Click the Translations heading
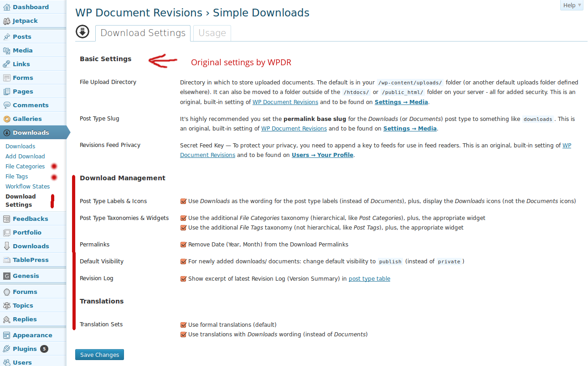This screenshot has height=366, width=588. (x=102, y=301)
